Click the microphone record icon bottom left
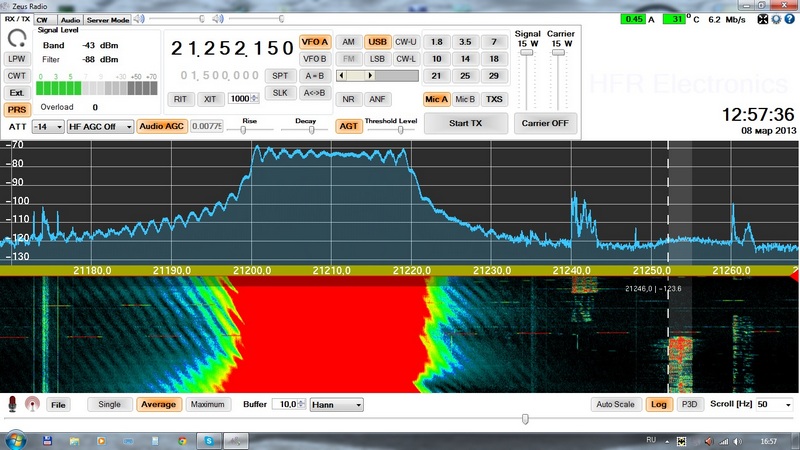800x450 pixels. 13,404
